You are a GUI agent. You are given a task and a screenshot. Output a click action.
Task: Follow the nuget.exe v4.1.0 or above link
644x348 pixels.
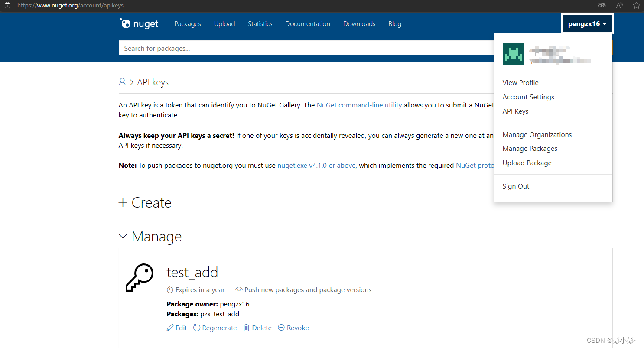pos(316,165)
